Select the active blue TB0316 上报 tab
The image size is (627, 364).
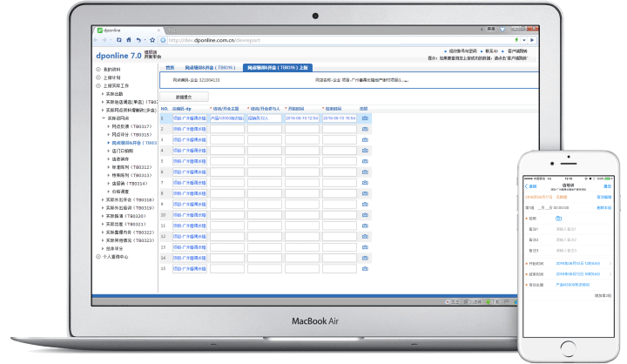[x=278, y=68]
